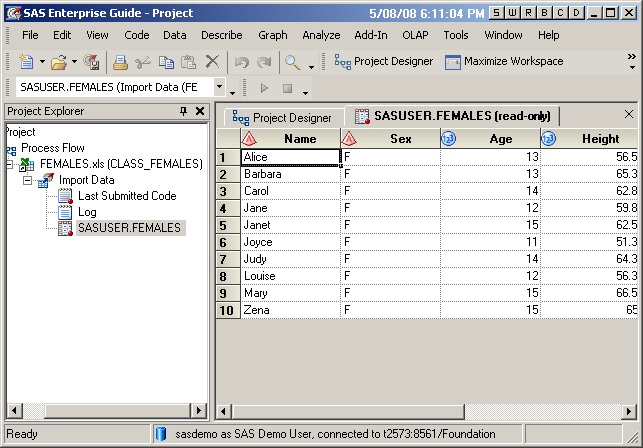Click the Print toolbar icon
Viewport: 643px width, 448px height.
pyautogui.click(x=120, y=62)
